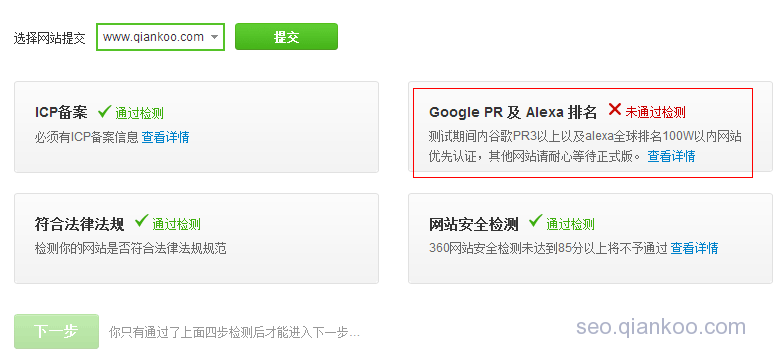Click the green checkmark beside ICP备案

(x=104, y=111)
